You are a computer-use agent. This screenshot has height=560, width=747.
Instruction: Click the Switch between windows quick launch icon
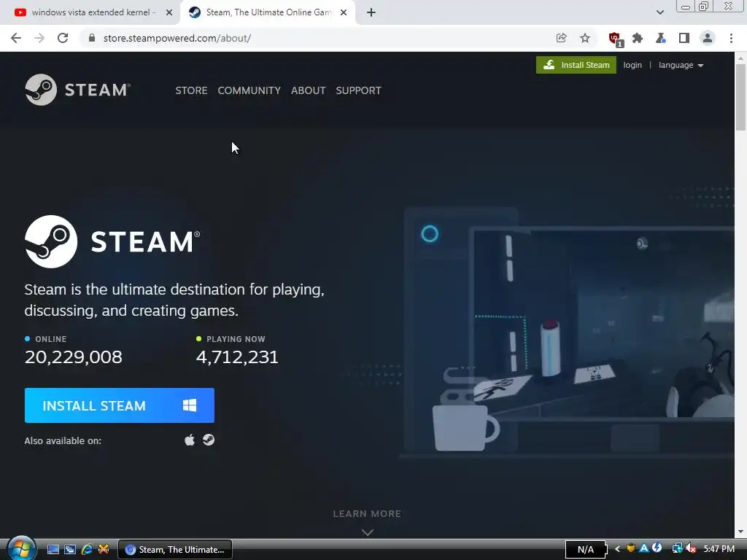pyautogui.click(x=70, y=550)
